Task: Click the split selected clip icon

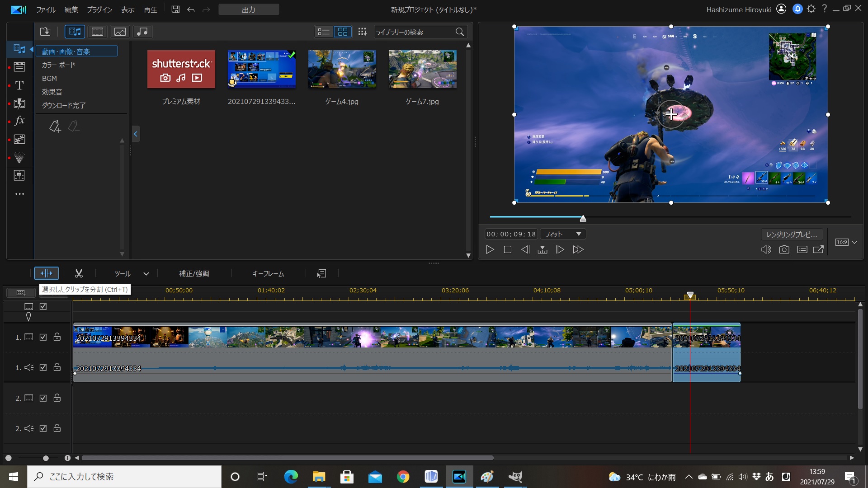Action: [46, 273]
